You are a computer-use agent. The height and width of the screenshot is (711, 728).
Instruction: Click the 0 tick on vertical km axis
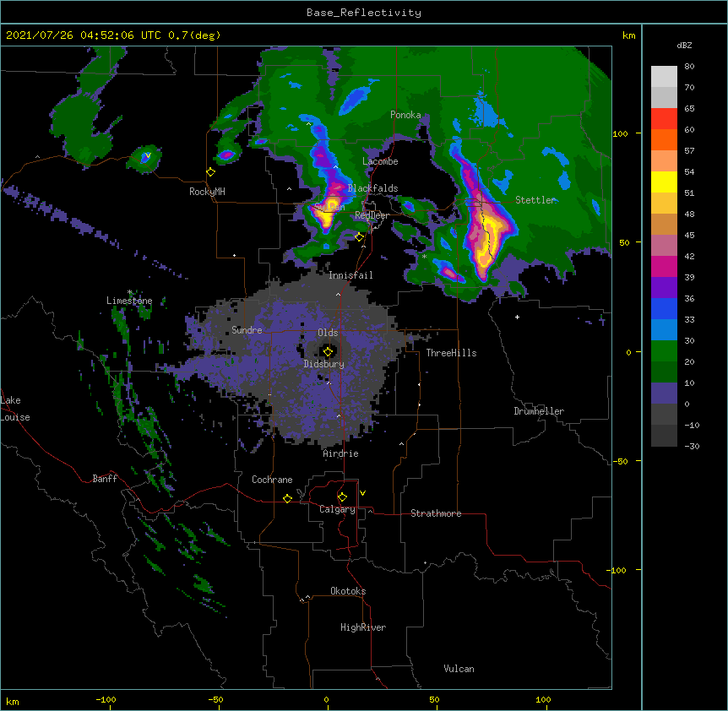tap(628, 353)
